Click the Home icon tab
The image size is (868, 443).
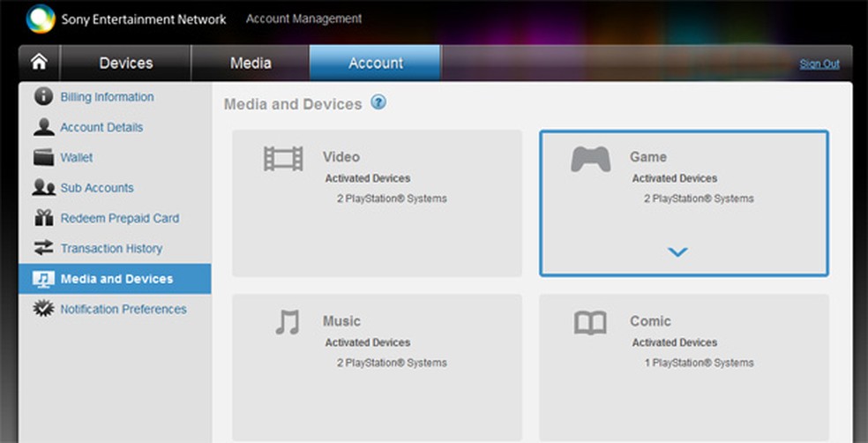click(x=40, y=64)
